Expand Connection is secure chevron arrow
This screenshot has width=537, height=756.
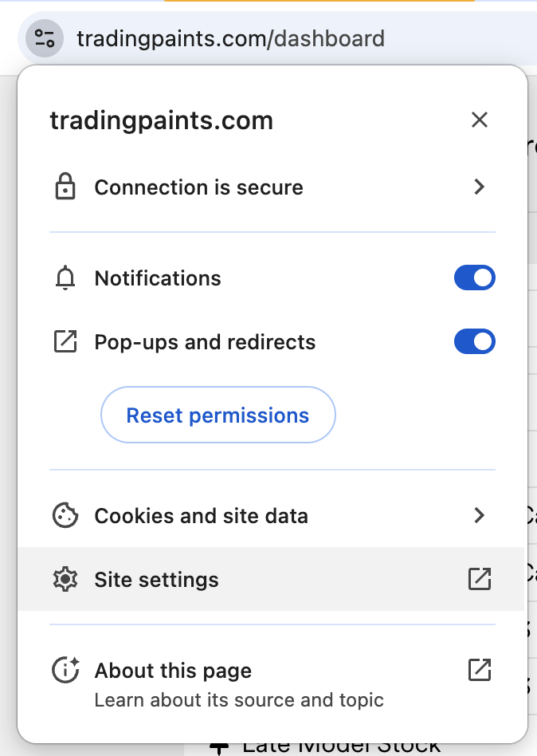click(479, 187)
